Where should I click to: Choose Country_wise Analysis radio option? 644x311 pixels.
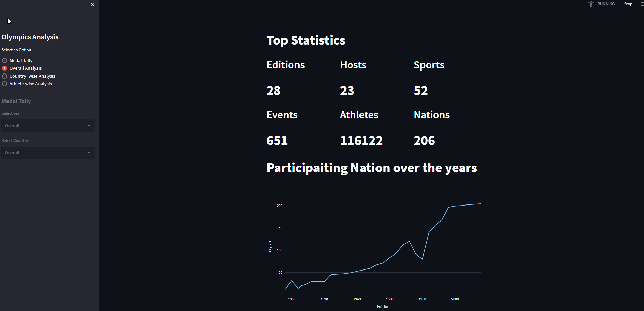tap(29, 76)
